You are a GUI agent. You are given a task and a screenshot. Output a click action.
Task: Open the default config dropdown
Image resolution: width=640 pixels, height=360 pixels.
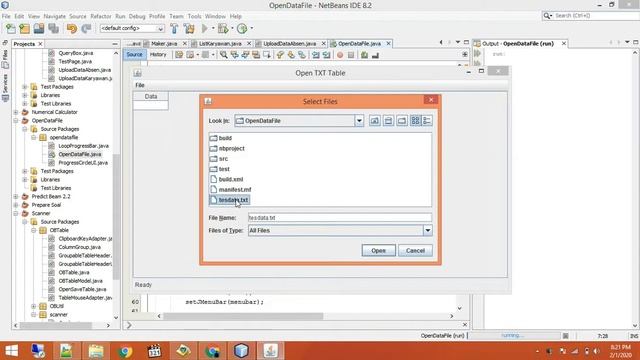click(132, 29)
